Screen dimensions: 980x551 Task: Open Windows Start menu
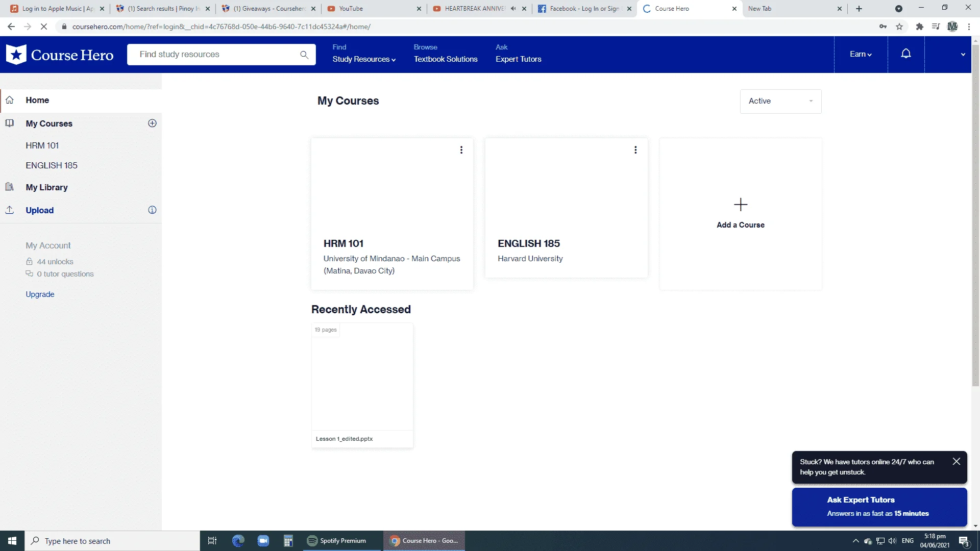coord(12,541)
